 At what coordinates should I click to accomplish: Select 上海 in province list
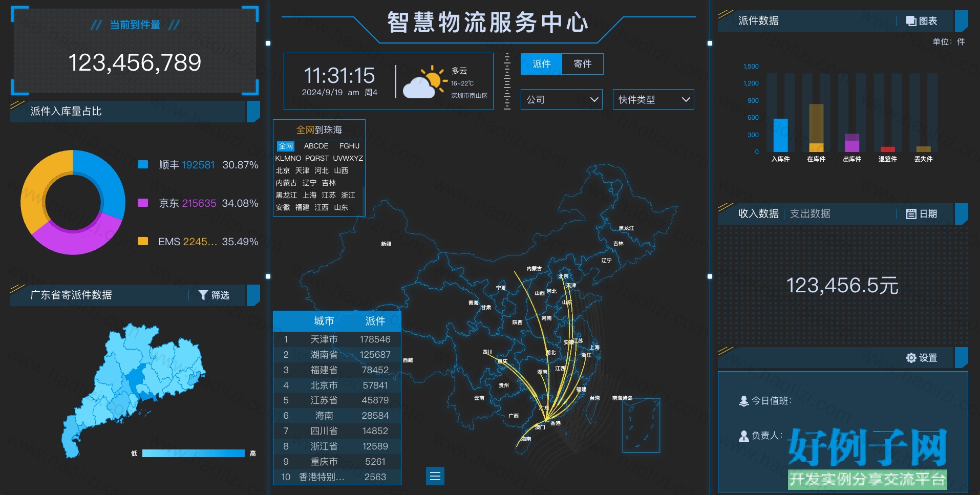(309, 196)
